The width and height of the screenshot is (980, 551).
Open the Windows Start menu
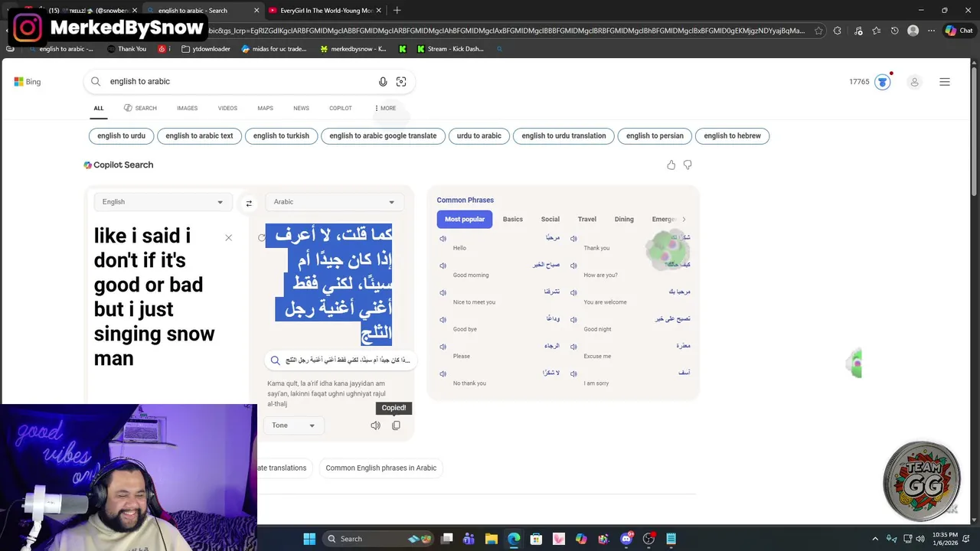tap(309, 539)
